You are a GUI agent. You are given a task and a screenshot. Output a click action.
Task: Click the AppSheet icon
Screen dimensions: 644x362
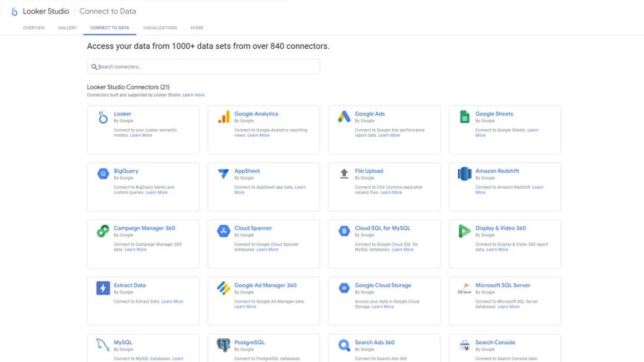(x=223, y=174)
